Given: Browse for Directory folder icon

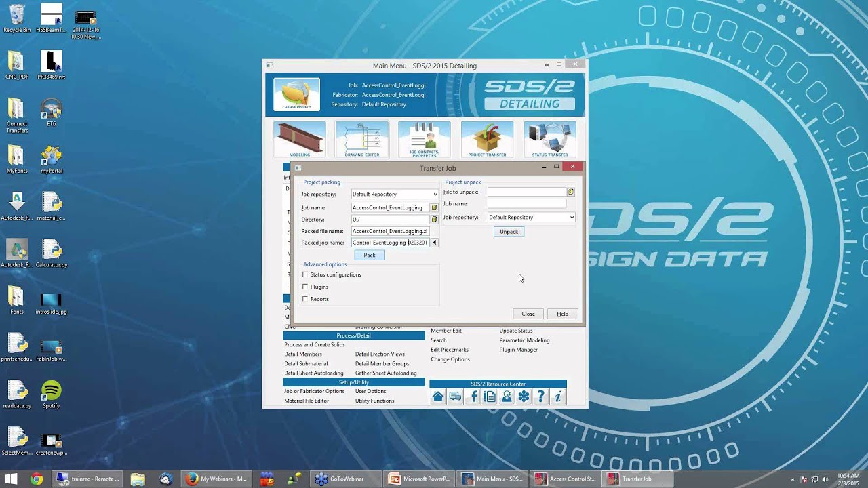Looking at the screenshot, I should pos(434,220).
